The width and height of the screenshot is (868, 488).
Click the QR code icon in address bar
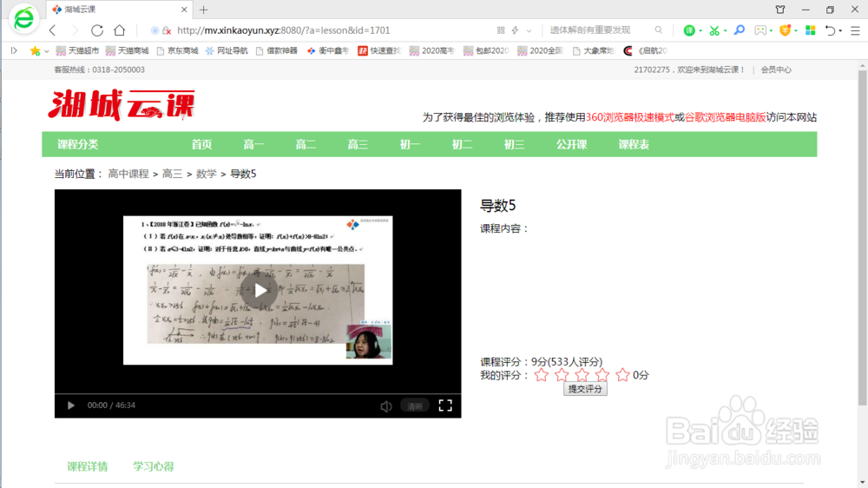pos(501,30)
